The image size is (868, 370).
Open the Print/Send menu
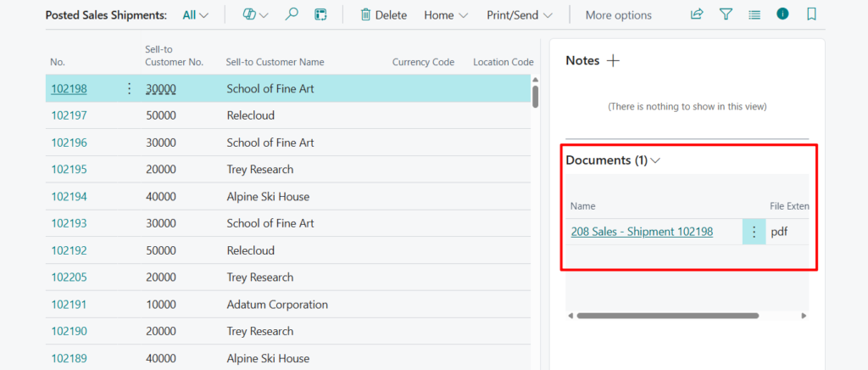pyautogui.click(x=519, y=15)
